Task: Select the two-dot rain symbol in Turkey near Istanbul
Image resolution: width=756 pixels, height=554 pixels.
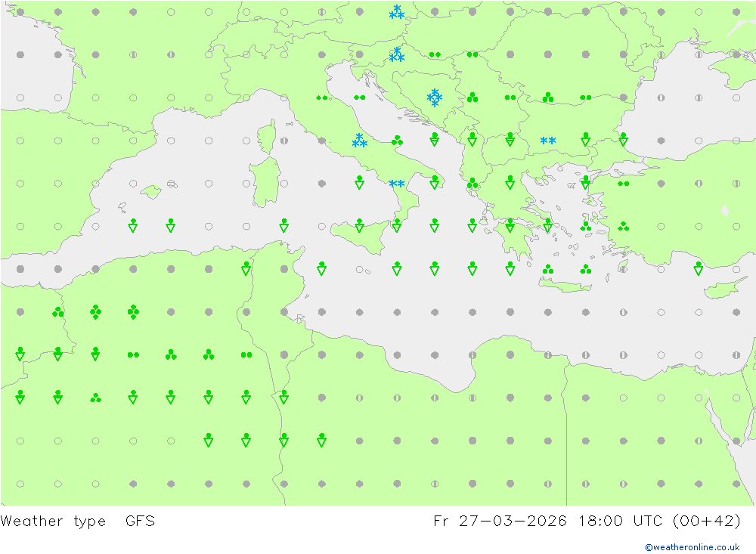Action: [624, 184]
